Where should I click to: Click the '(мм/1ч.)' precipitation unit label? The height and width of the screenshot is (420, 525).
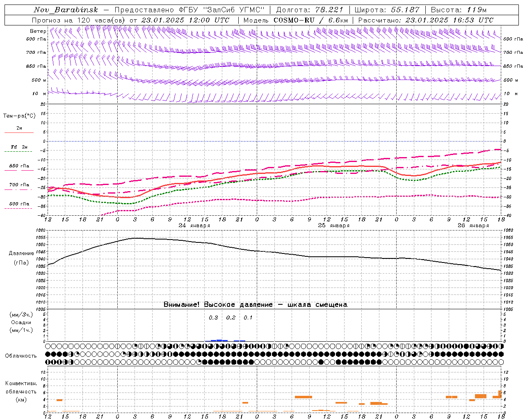point(21,330)
